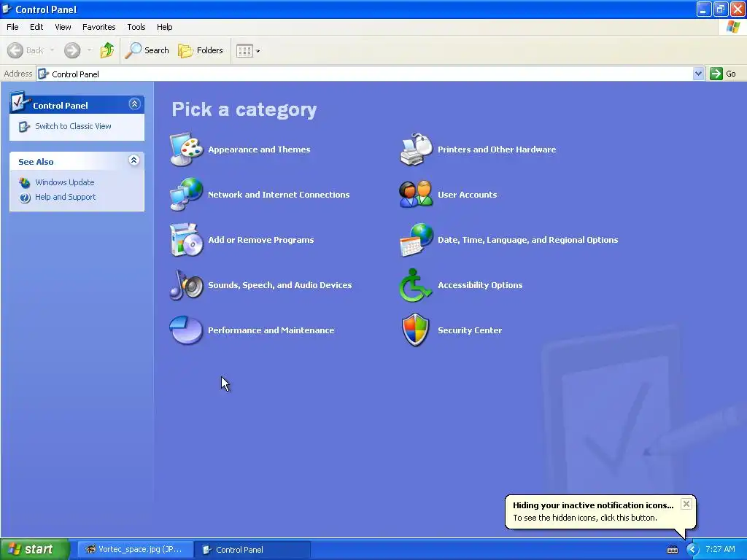Click the Search magnifier toolbar button
747x560 pixels.
pyautogui.click(x=147, y=50)
